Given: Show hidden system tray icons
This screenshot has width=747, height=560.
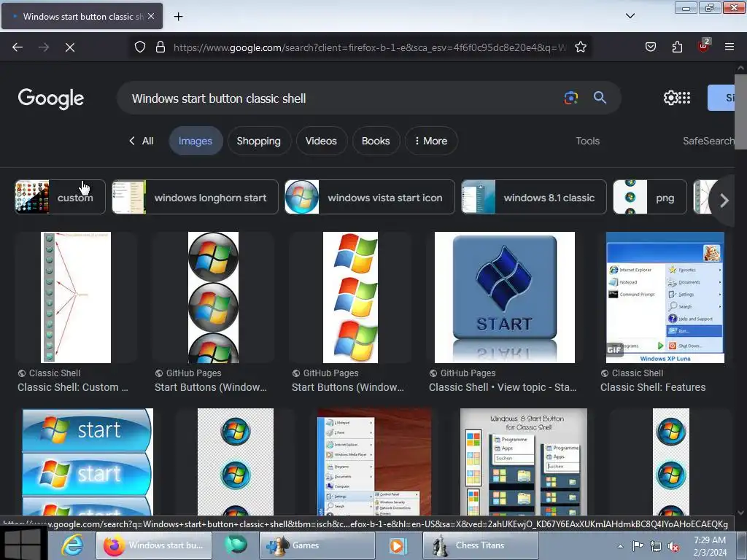Looking at the screenshot, I should point(620,545).
